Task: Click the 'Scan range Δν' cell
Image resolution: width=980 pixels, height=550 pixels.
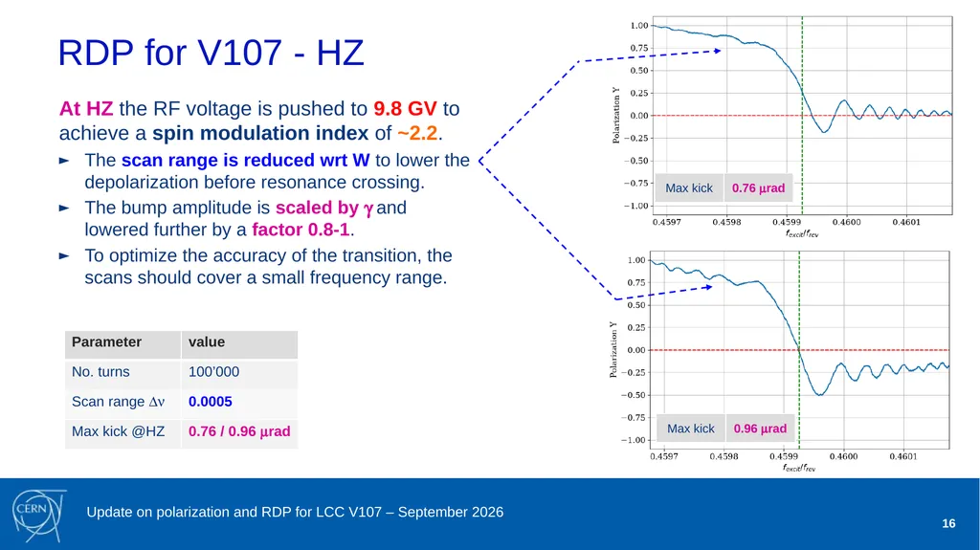Action: [x=122, y=403]
